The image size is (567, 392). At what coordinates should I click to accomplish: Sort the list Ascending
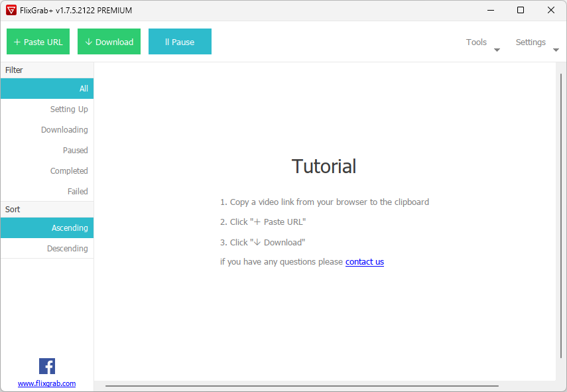47,228
